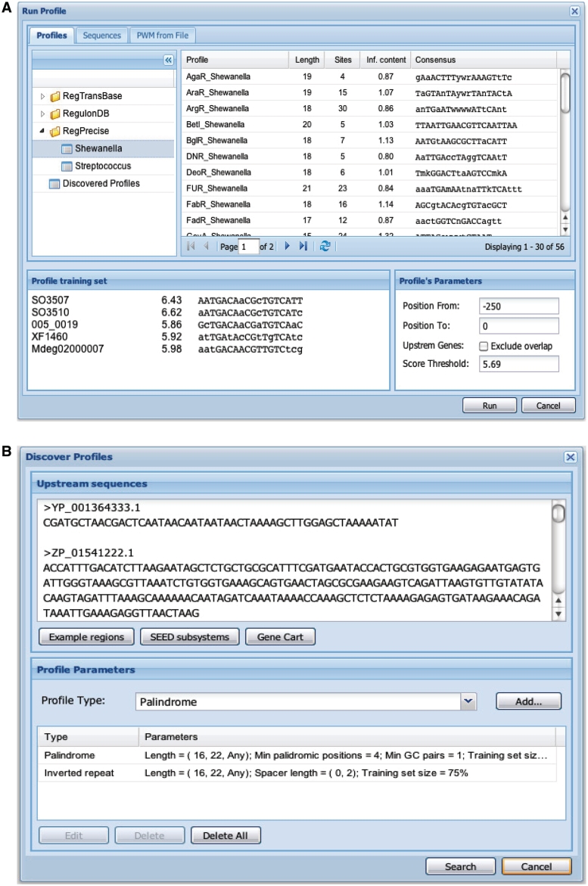Jump to last page of profiles
Viewport: 588px width, 886px height.
tap(303, 247)
